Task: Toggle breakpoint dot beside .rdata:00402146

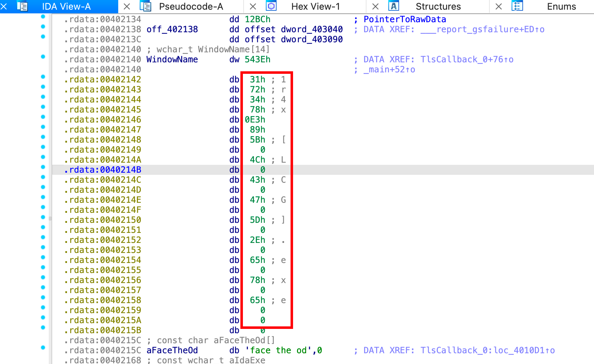Action: 43,117
